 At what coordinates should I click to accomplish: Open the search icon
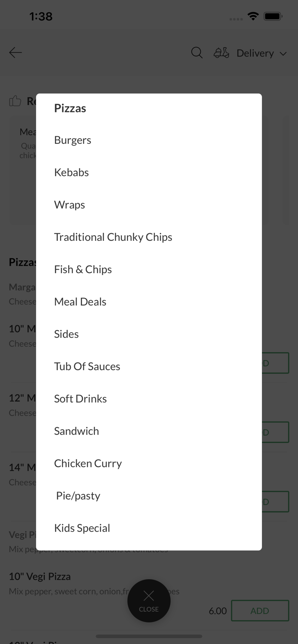pos(197,52)
